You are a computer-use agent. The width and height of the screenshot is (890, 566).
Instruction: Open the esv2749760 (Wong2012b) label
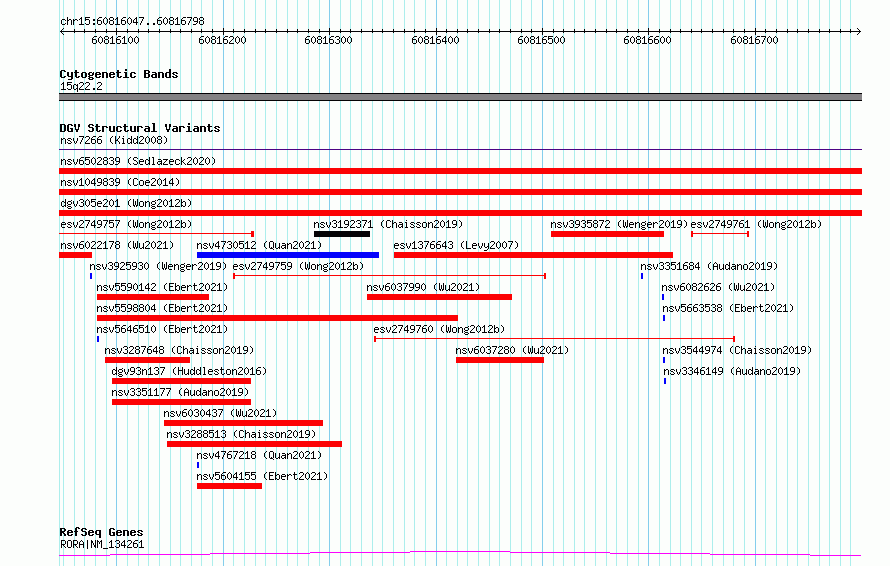439,329
